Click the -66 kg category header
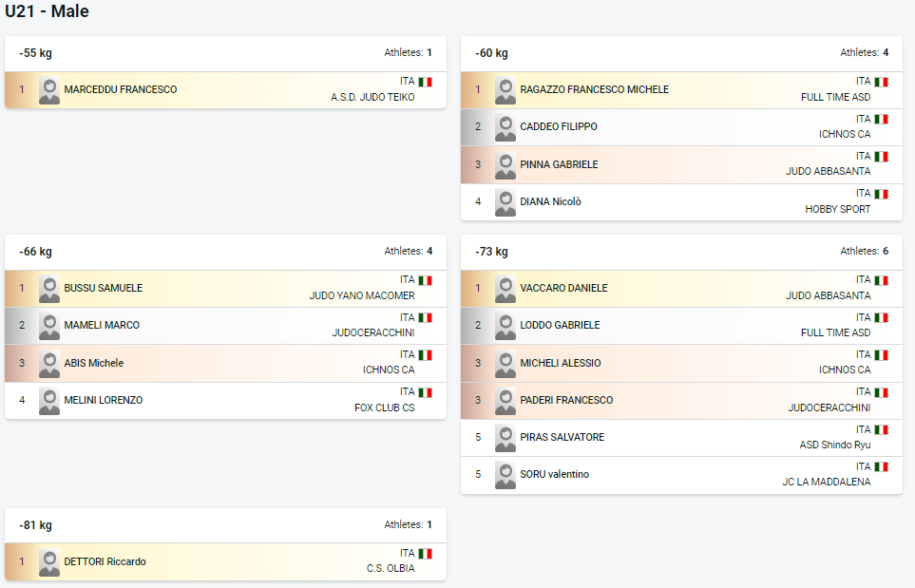The width and height of the screenshot is (915, 588). [x=225, y=252]
